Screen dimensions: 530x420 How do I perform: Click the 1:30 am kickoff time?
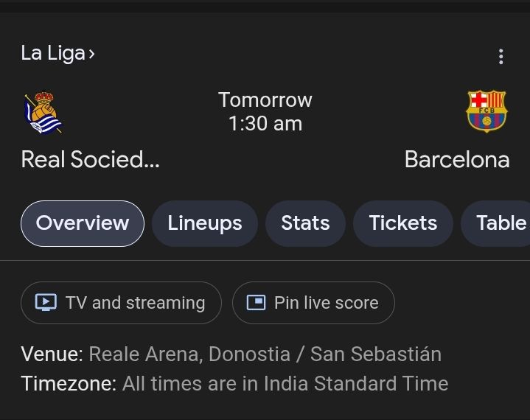coord(265,123)
